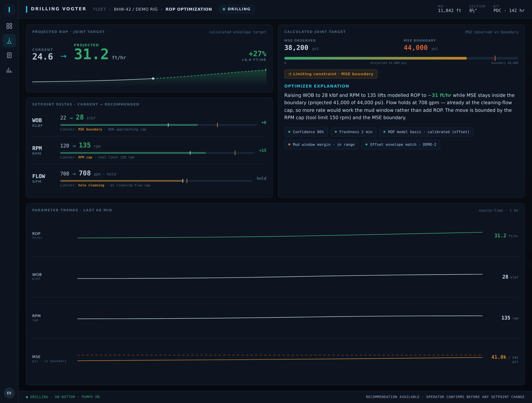The width and height of the screenshot is (532, 403).
Task: Click the projected 31.2 ft/hr value
Action: point(100,54)
